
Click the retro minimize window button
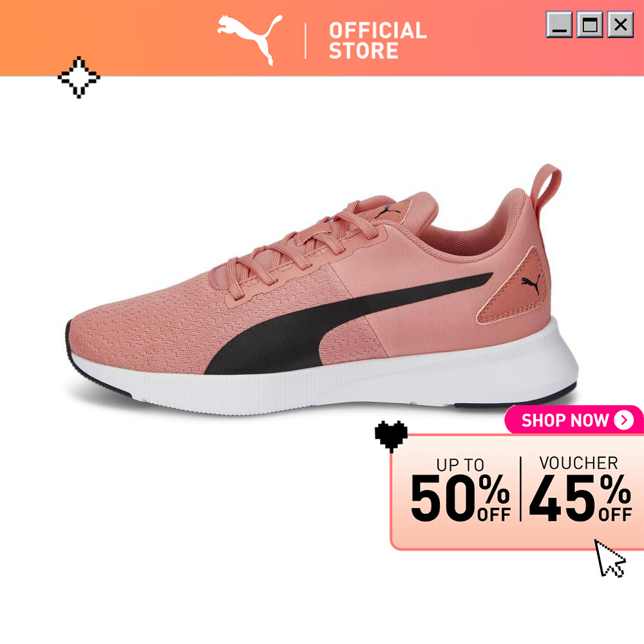coord(559,24)
